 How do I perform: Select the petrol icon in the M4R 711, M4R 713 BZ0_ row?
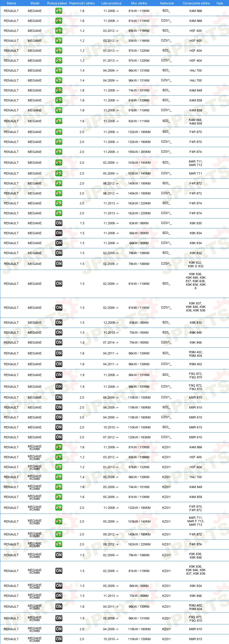tap(59, 163)
